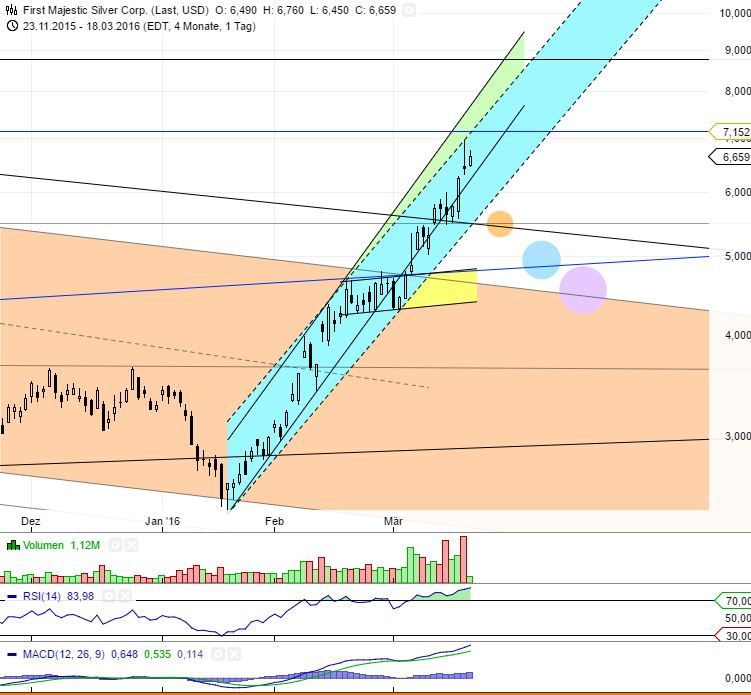This screenshot has height=695, width=751.
Task: Click the candlestick chart type icon
Action: (11, 10)
